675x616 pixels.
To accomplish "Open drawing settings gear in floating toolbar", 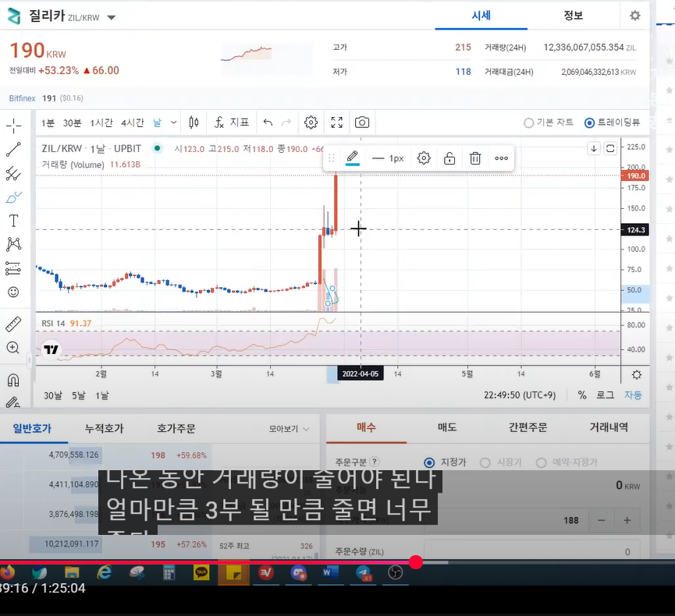I will pos(424,158).
